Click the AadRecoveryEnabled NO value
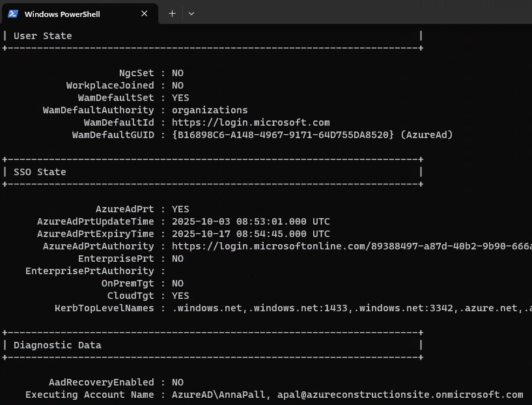The width and height of the screenshot is (532, 405). [x=178, y=382]
